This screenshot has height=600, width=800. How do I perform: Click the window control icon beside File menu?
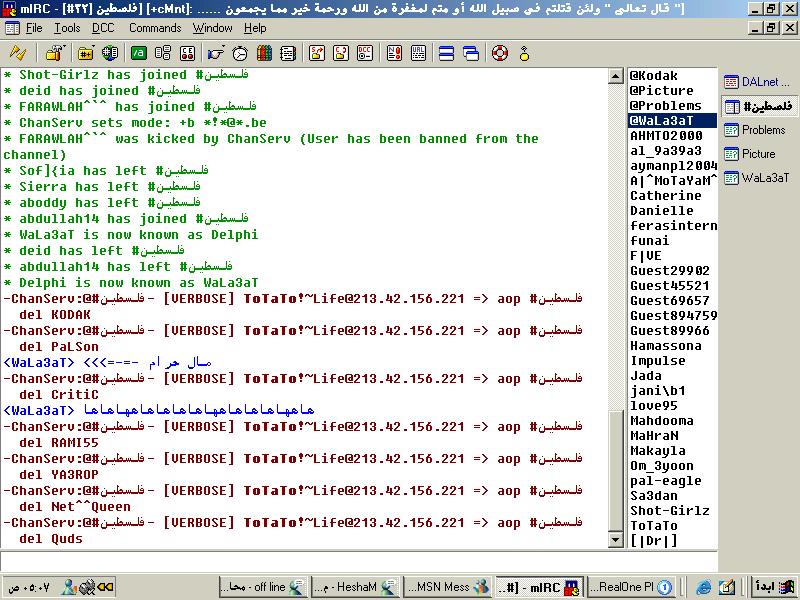tap(12, 28)
